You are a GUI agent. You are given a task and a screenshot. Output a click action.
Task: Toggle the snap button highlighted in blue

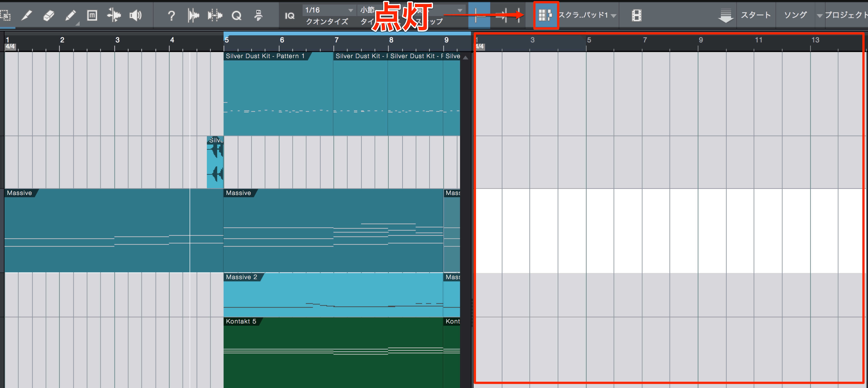(479, 15)
